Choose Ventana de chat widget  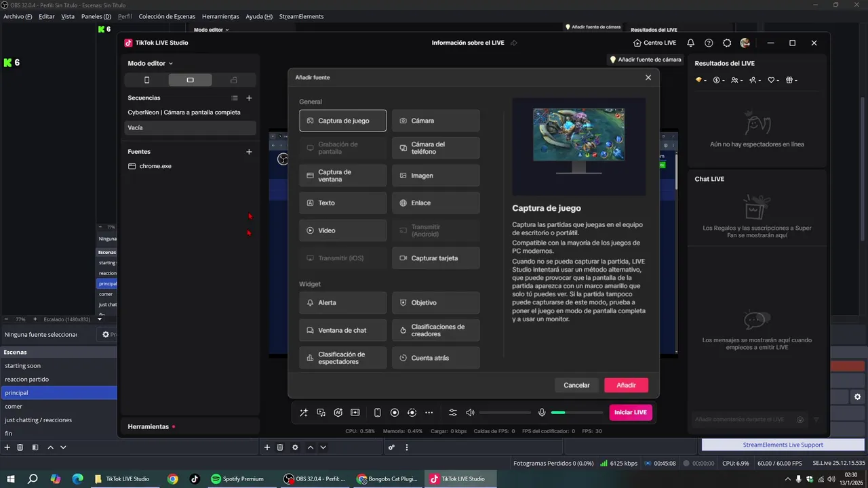pos(343,330)
